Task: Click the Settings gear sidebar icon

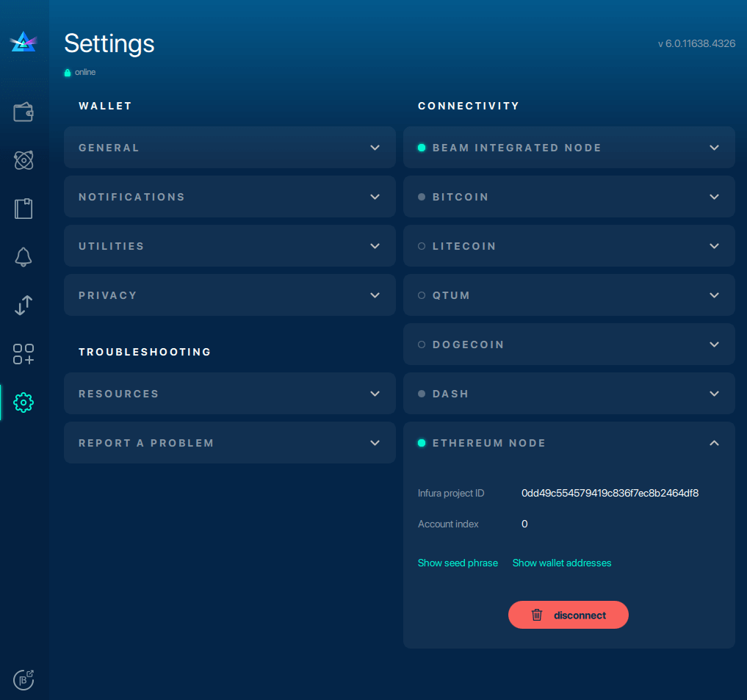Action: pos(24,403)
